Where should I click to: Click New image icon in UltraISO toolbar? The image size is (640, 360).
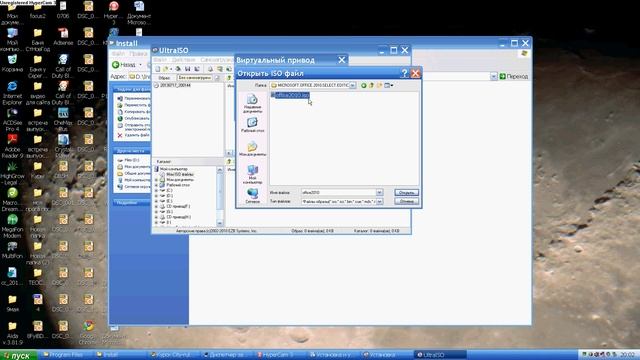pos(158,69)
